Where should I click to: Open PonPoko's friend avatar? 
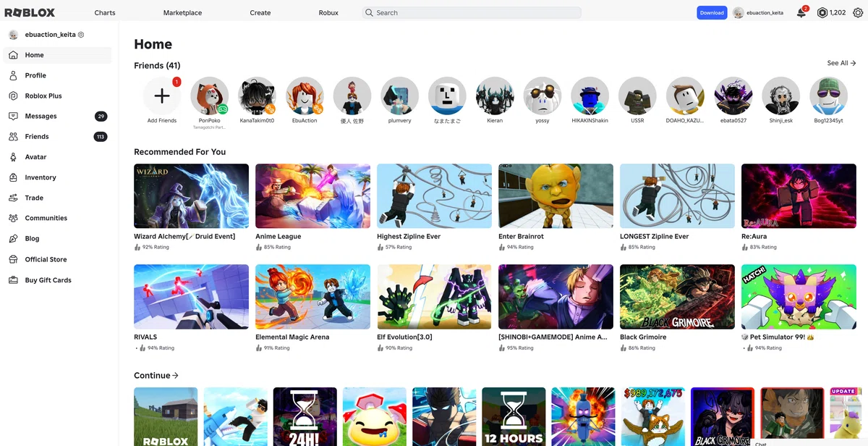coord(210,96)
